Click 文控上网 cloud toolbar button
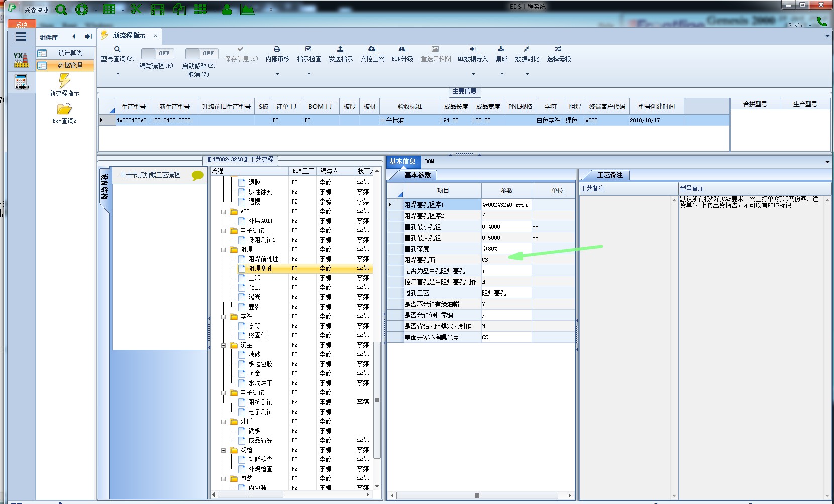The width and height of the screenshot is (834, 504). pyautogui.click(x=372, y=54)
